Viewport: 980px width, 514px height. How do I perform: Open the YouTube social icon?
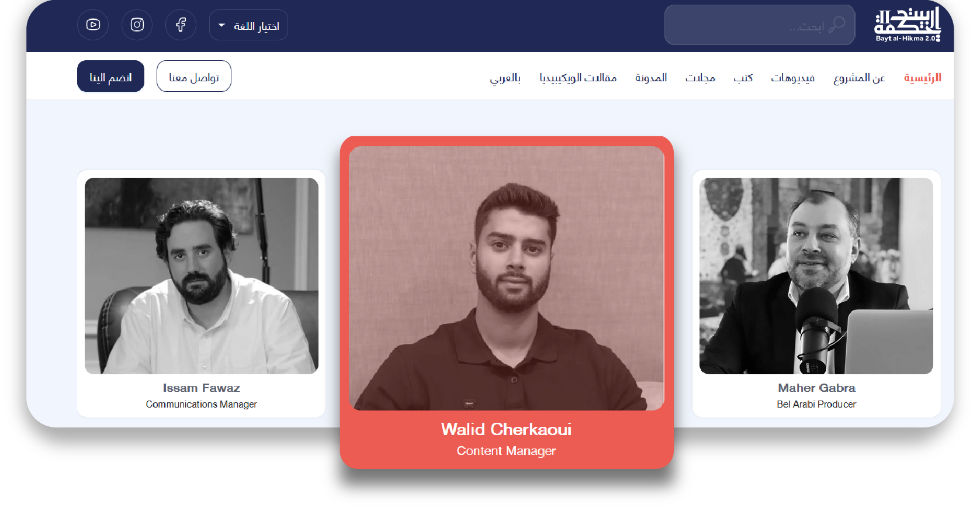click(x=93, y=25)
